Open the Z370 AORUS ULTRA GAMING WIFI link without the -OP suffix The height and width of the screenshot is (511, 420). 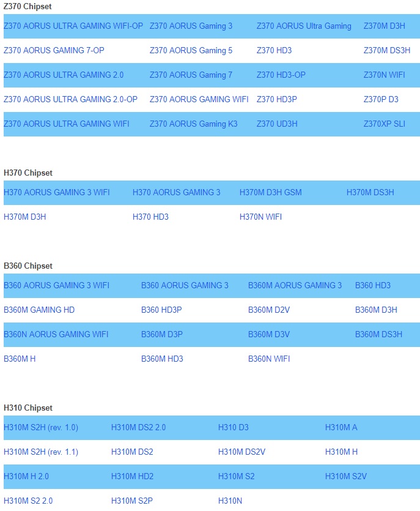[67, 124]
